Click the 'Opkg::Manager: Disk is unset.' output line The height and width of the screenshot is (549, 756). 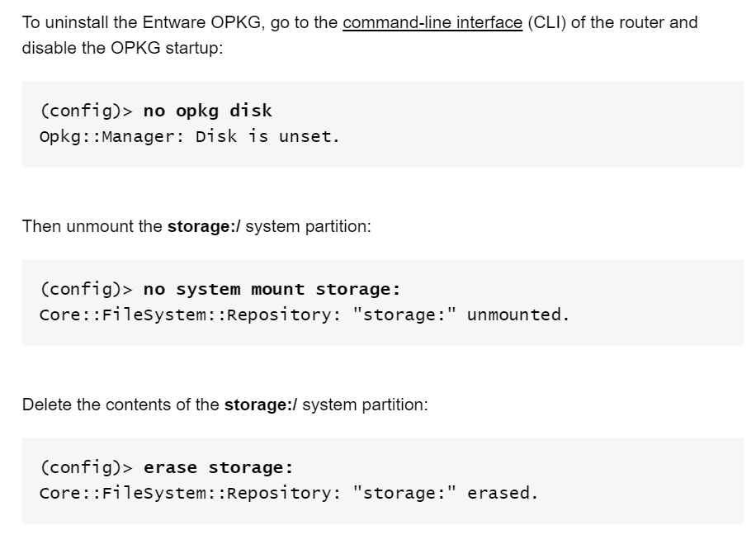[190, 136]
